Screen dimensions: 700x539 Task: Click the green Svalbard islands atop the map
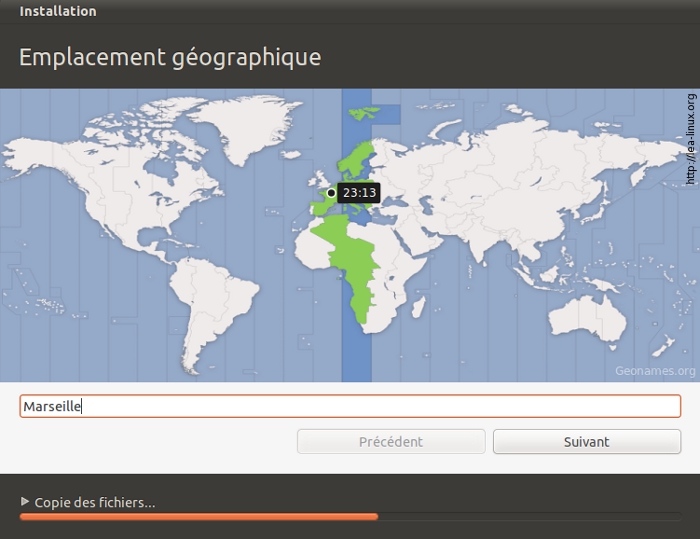coord(367,111)
